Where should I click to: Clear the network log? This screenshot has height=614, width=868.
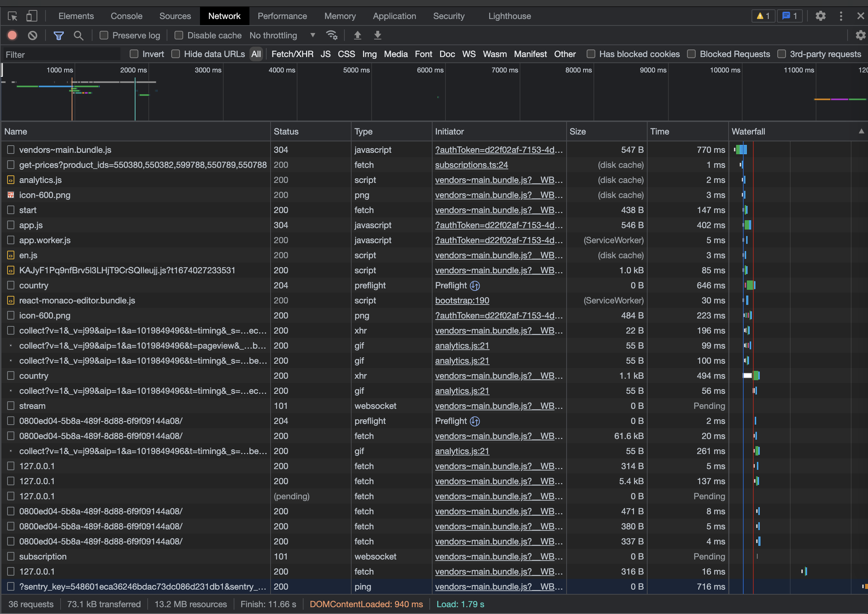(x=33, y=36)
